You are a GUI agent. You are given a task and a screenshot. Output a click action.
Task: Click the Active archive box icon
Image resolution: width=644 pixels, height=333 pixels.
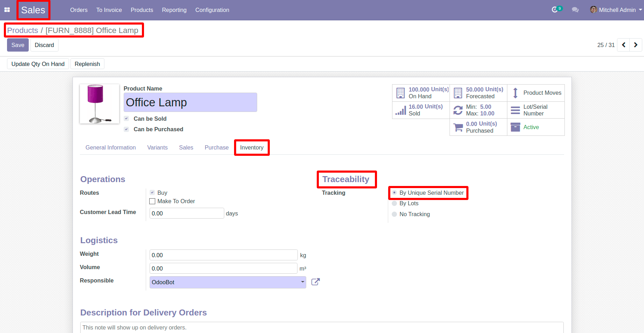pyautogui.click(x=515, y=127)
